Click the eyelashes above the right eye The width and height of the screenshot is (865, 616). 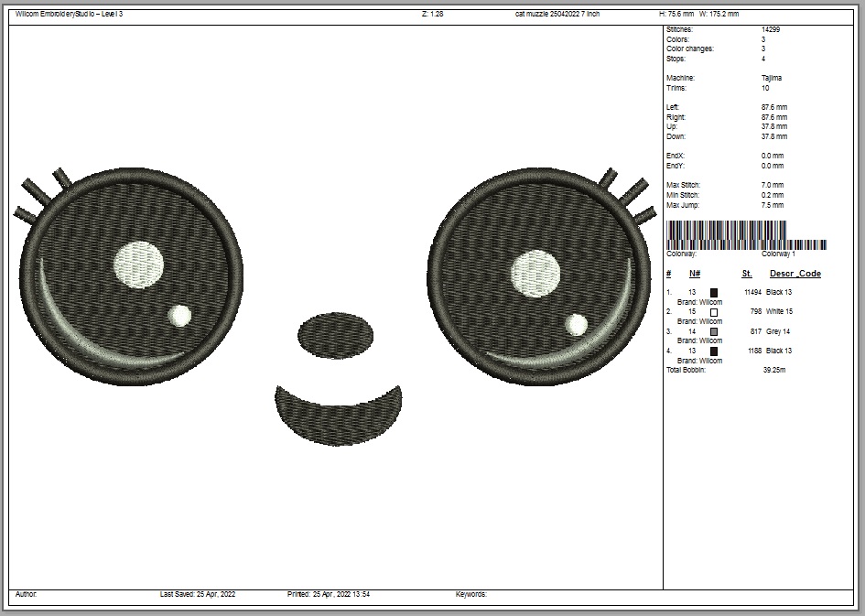(627, 194)
